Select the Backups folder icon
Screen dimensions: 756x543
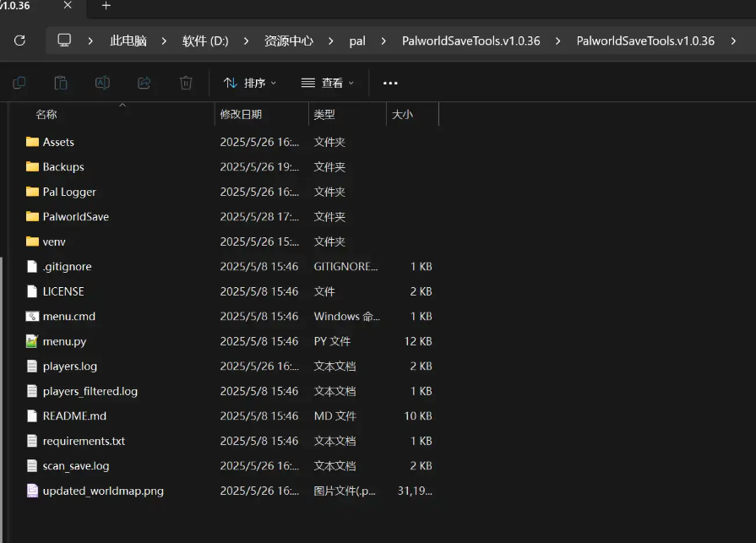coord(32,166)
